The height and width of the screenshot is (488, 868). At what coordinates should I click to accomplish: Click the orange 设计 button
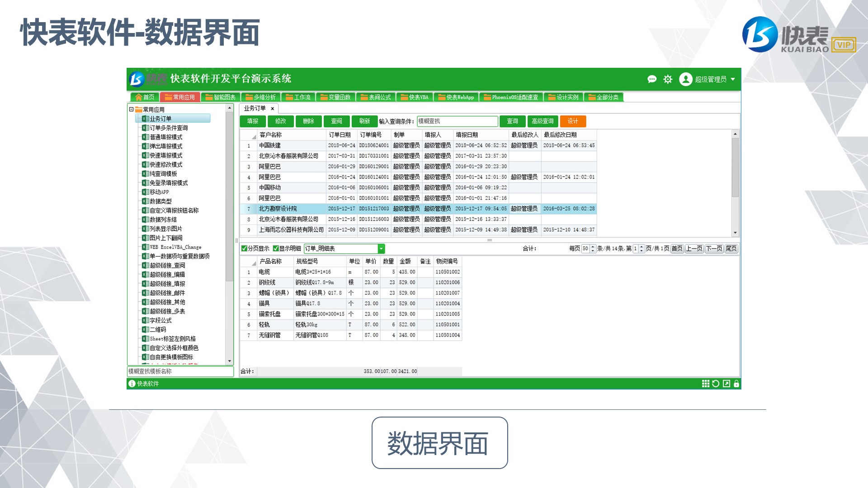click(x=573, y=121)
